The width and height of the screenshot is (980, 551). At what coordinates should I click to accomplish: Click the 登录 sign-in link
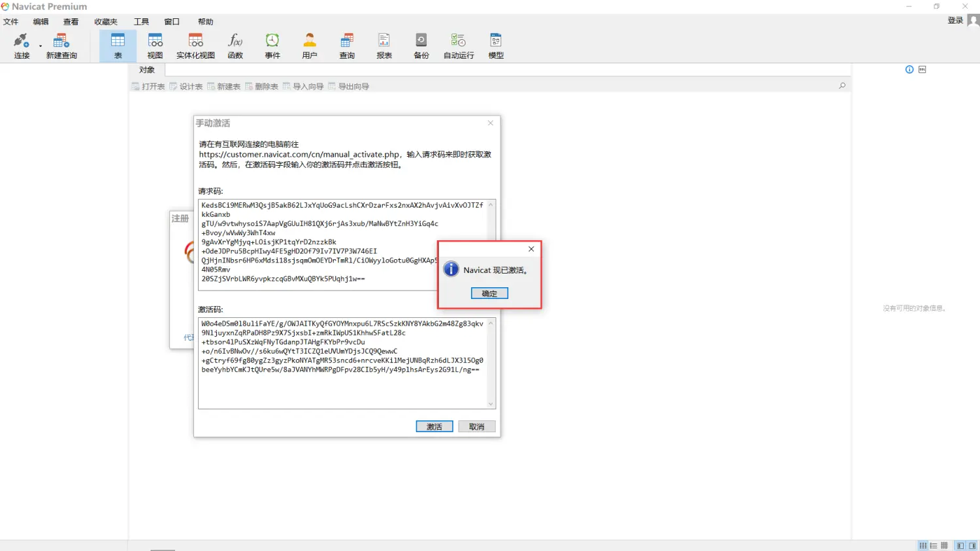pyautogui.click(x=955, y=20)
